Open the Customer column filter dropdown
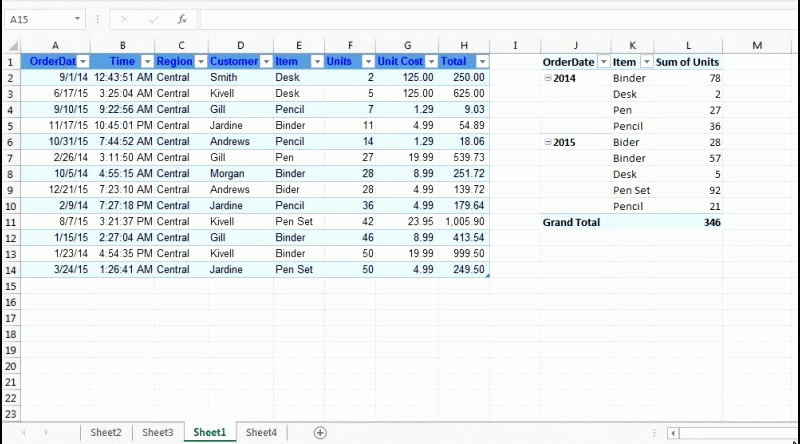800x444 pixels. 266,62
